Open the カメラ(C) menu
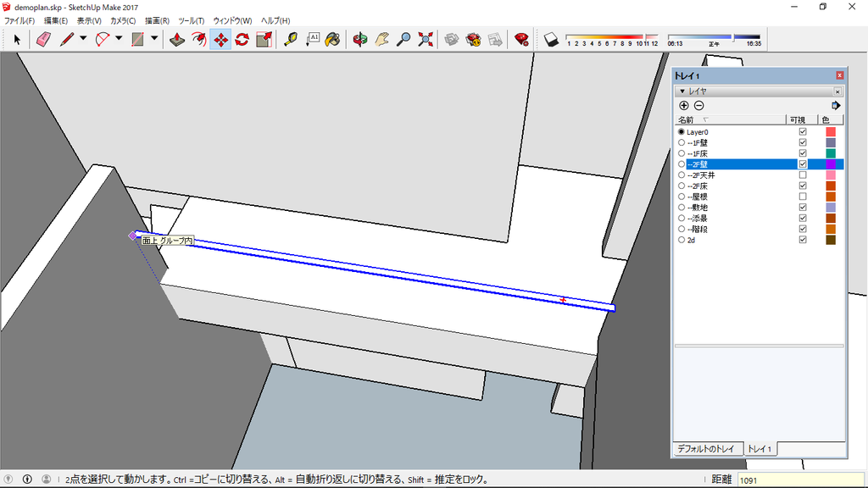 click(123, 20)
